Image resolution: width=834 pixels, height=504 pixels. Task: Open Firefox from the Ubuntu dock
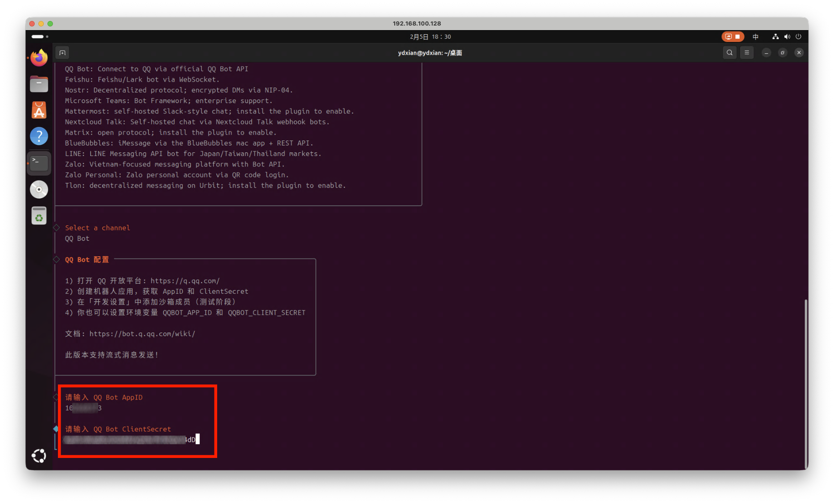[39, 58]
